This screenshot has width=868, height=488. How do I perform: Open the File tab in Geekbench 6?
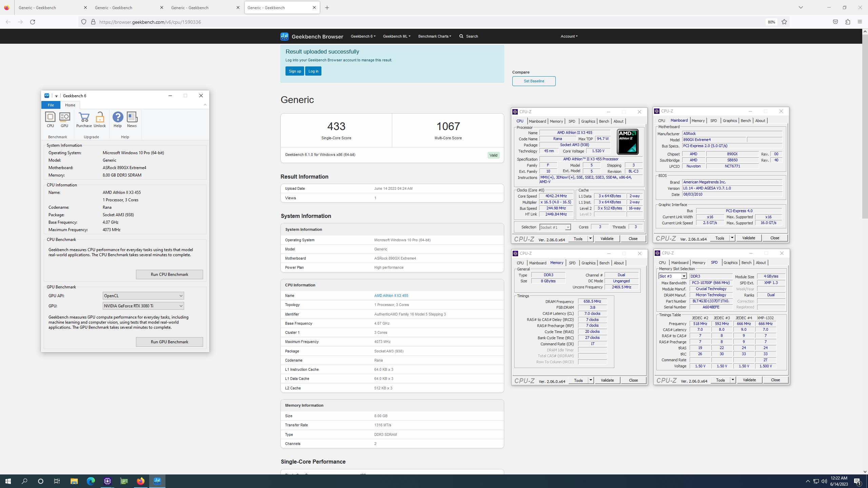pos(51,105)
